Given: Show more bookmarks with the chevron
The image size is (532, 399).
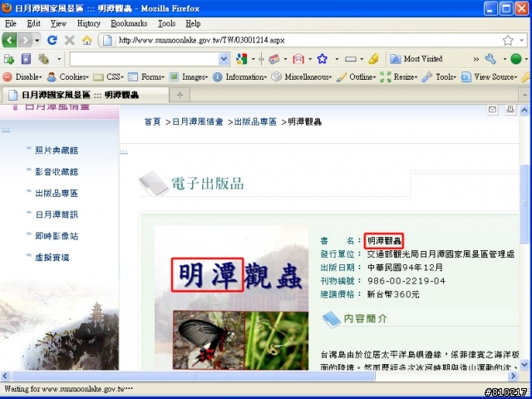Looking at the screenshot, I should coord(476,59).
